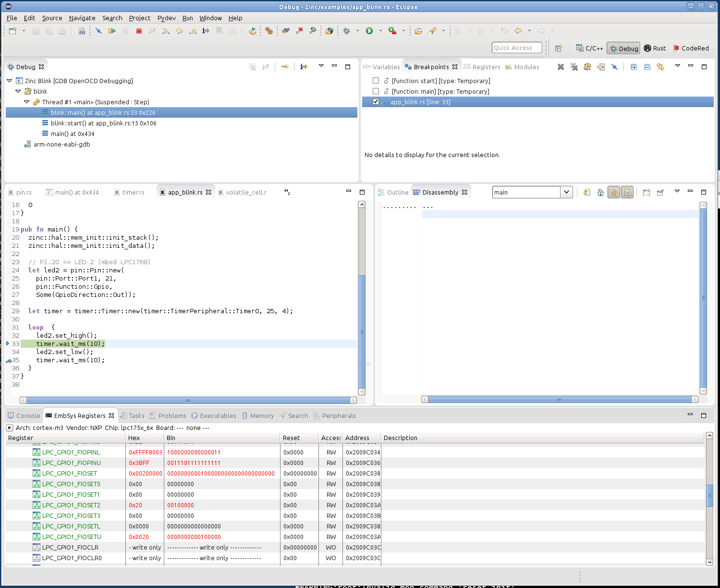The image size is (720, 588).
Task: Switch to the Peripherals tab
Action: point(335,416)
